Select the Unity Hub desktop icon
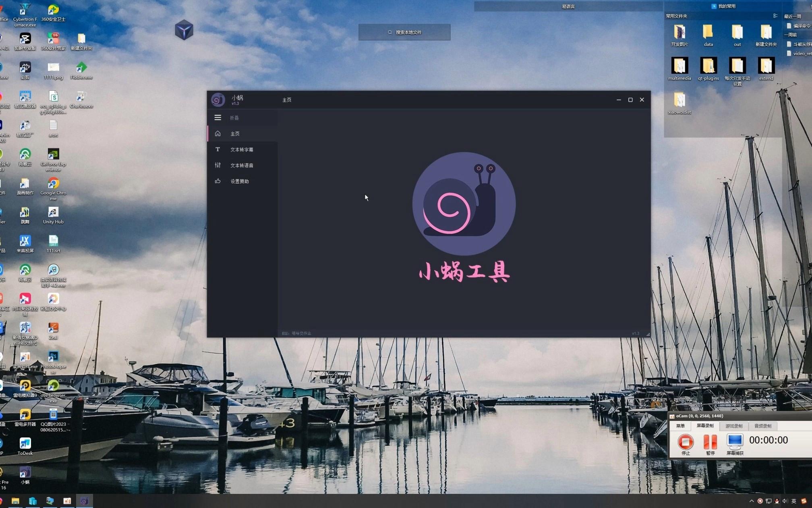The width and height of the screenshot is (812, 508). click(53, 215)
